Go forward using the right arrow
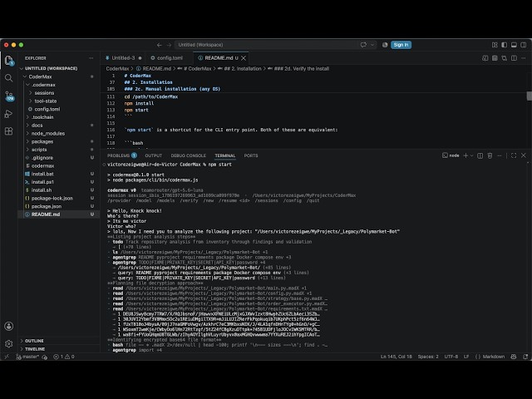Viewport: 532px width, 399px height. click(169, 45)
